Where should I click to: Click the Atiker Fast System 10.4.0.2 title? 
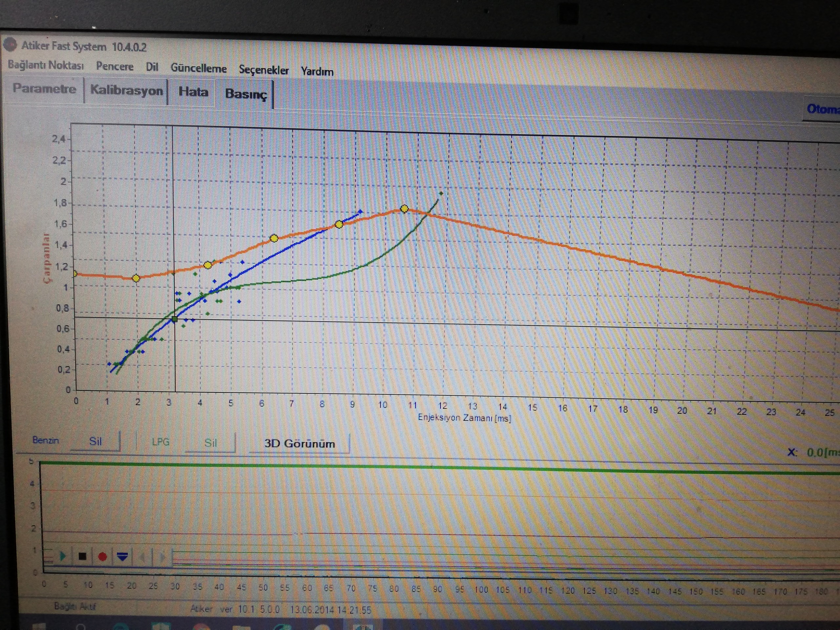pos(84,46)
